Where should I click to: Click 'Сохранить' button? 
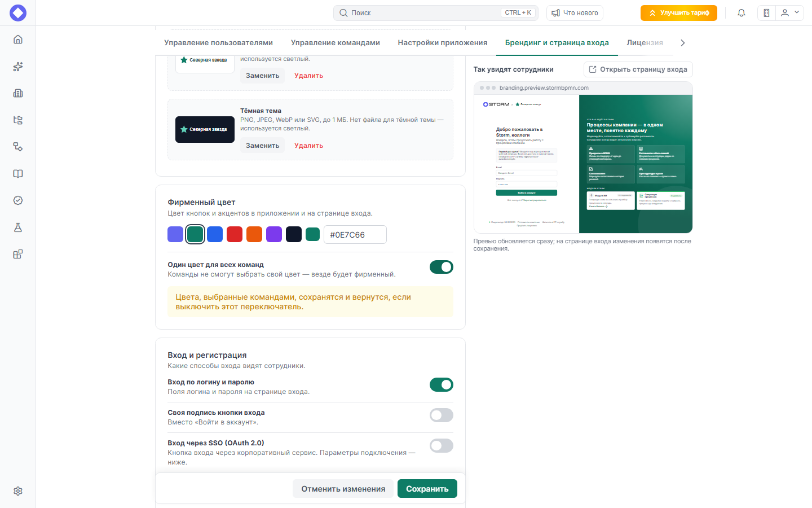pyautogui.click(x=427, y=489)
